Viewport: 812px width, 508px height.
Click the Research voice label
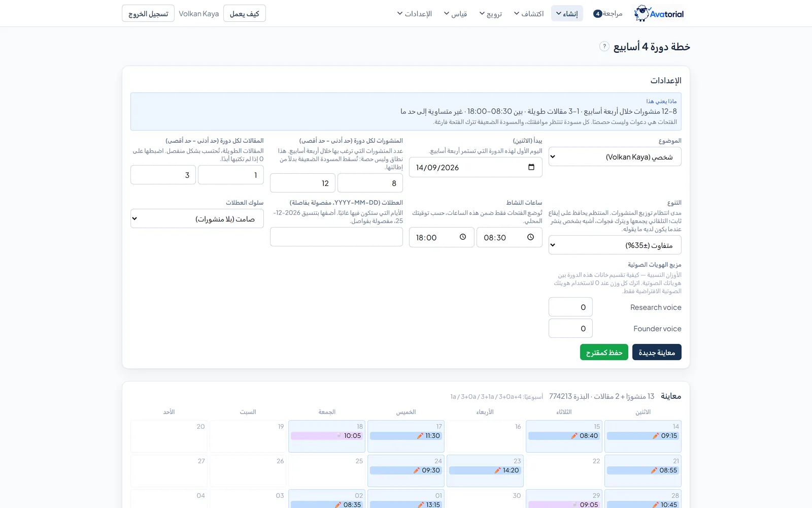[x=656, y=307]
